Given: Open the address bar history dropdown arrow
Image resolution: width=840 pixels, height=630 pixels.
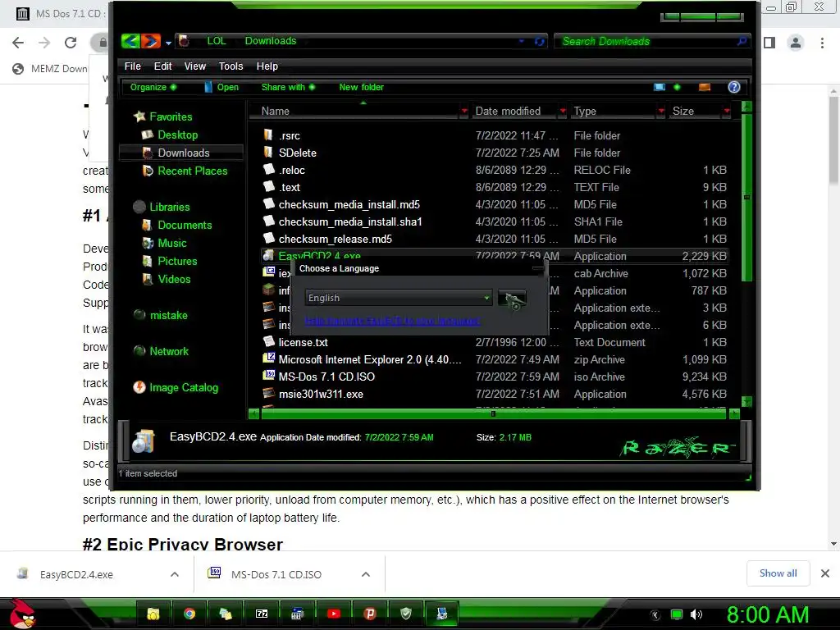Looking at the screenshot, I should pos(521,41).
